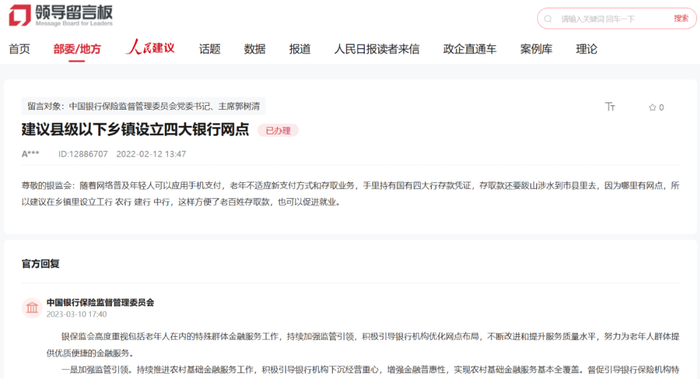This screenshot has width=700, height=379.
Task: Select the 部委/地方 tab
Action: [x=77, y=49]
